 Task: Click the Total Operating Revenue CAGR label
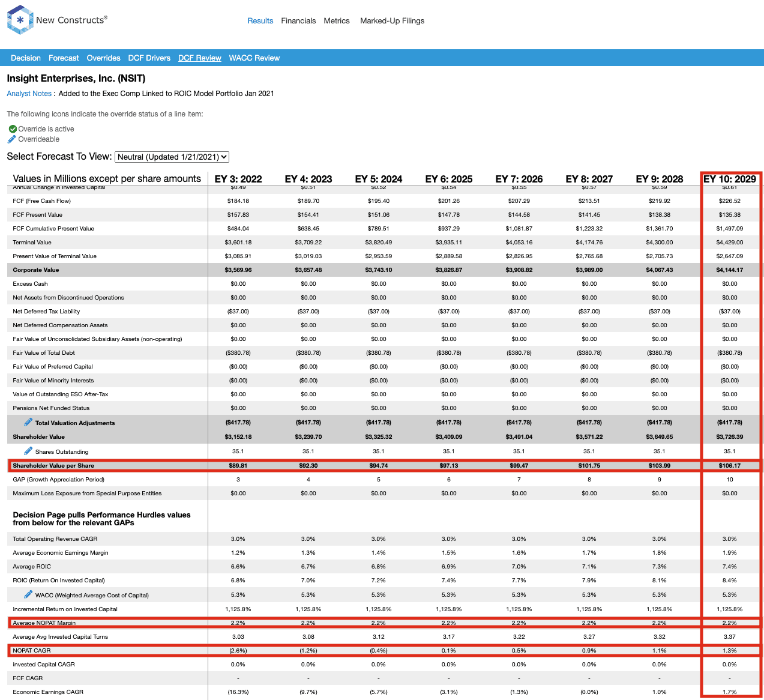click(55, 539)
